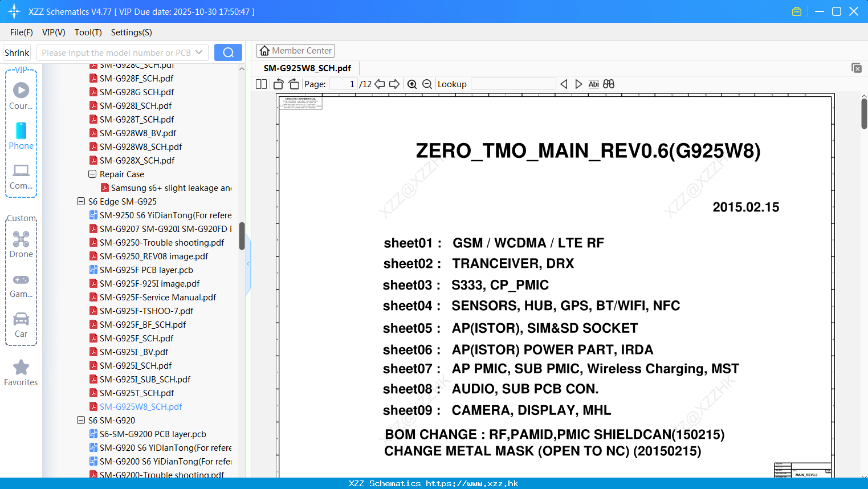Open SM-G925F PCB layer.pcb
Image resolution: width=868 pixels, height=489 pixels.
(146, 270)
